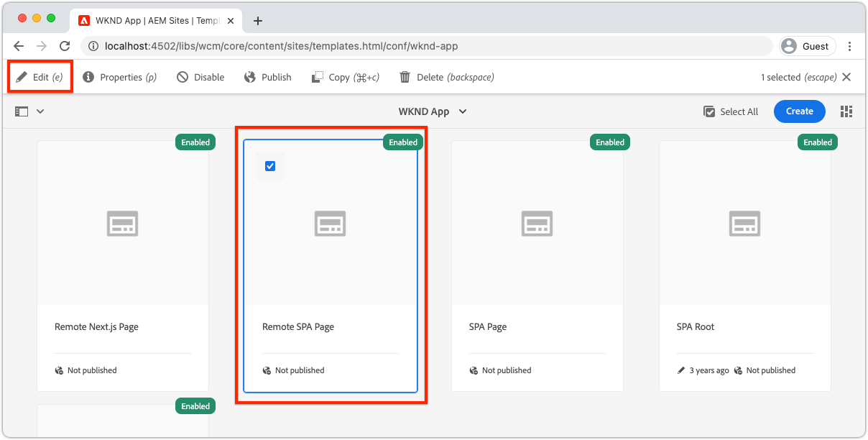The height and width of the screenshot is (440, 868).
Task: Select the SPA Root card thumbnail
Action: coord(745,223)
